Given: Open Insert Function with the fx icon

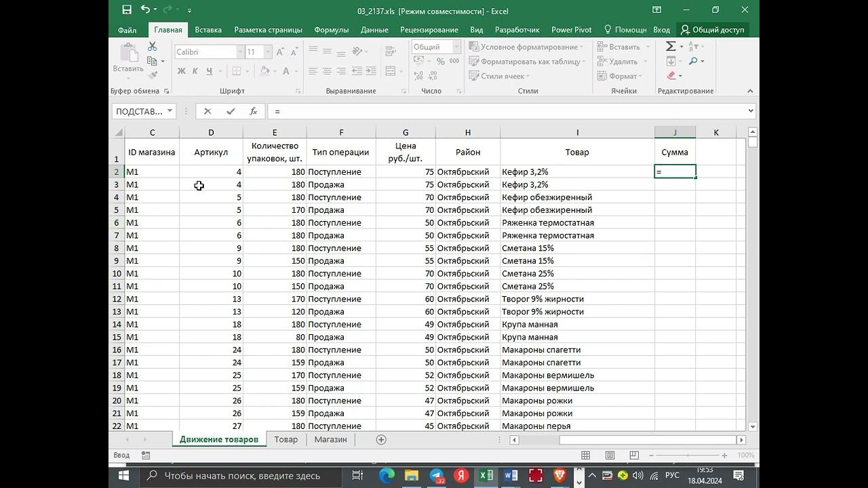Looking at the screenshot, I should pos(253,111).
